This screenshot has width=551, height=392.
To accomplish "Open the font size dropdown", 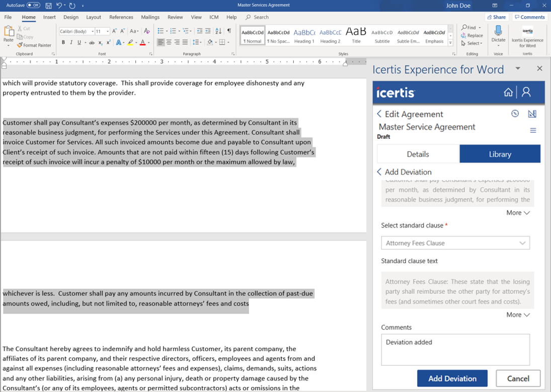I will coord(108,31).
